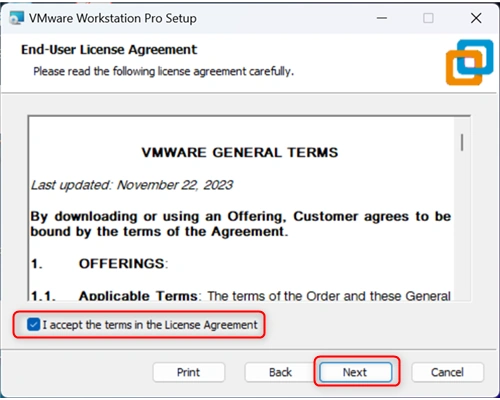Image resolution: width=500 pixels, height=400 pixels.
Task: Click the Cancel button
Action: click(x=447, y=372)
